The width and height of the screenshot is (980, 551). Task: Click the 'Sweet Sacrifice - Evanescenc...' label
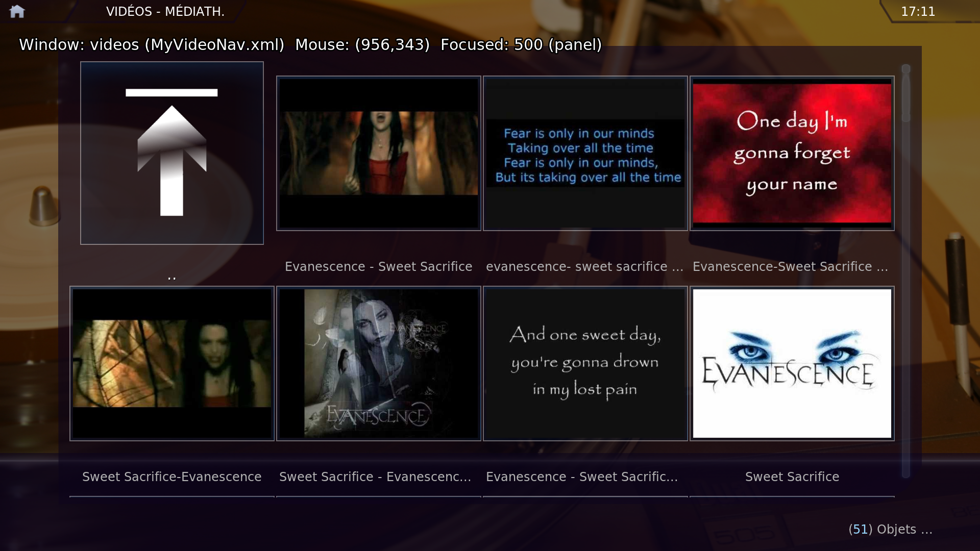click(x=375, y=477)
